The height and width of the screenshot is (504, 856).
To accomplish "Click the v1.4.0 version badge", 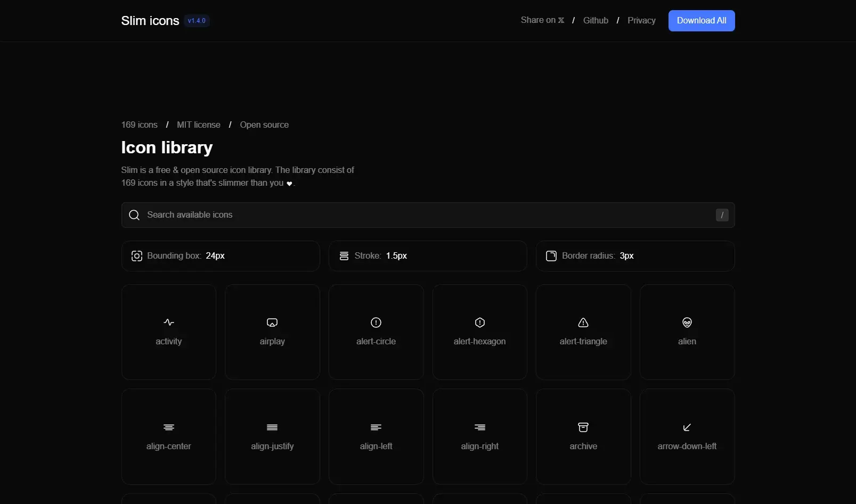I will pyautogui.click(x=197, y=21).
